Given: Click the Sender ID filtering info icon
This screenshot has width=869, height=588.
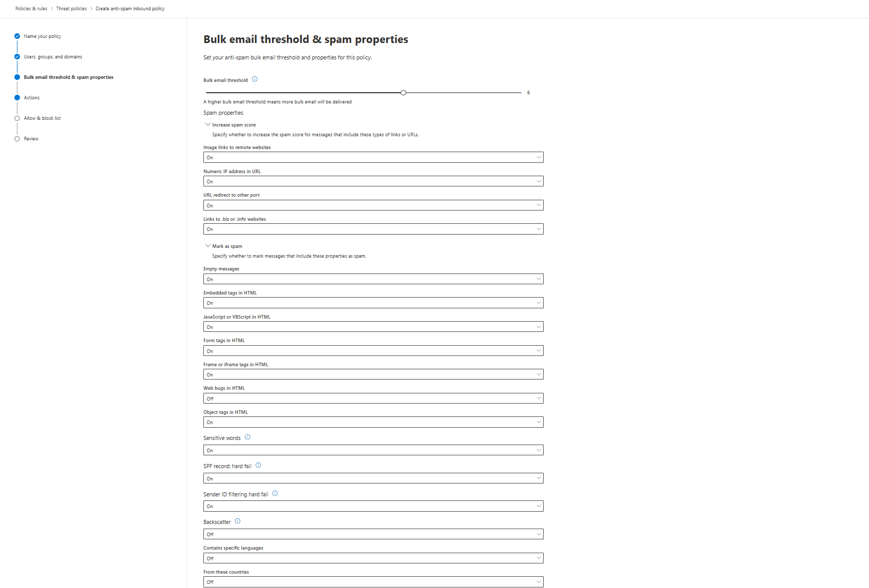Looking at the screenshot, I should click(275, 494).
